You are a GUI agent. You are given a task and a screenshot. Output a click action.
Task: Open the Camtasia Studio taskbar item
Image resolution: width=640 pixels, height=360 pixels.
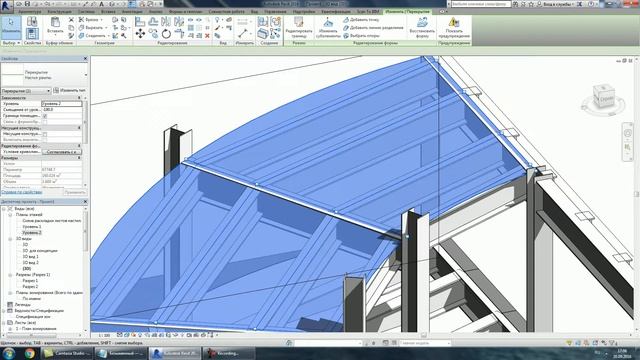(x=68, y=353)
